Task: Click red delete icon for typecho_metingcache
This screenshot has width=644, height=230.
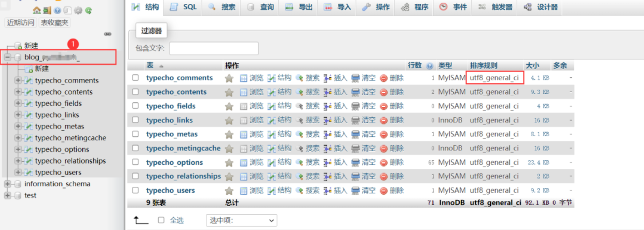Action: point(384,148)
